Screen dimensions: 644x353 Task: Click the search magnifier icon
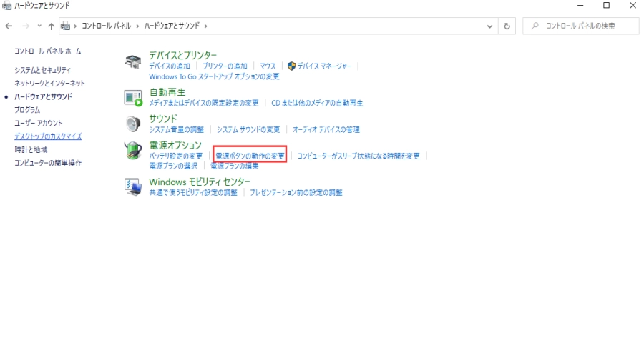coord(535,26)
